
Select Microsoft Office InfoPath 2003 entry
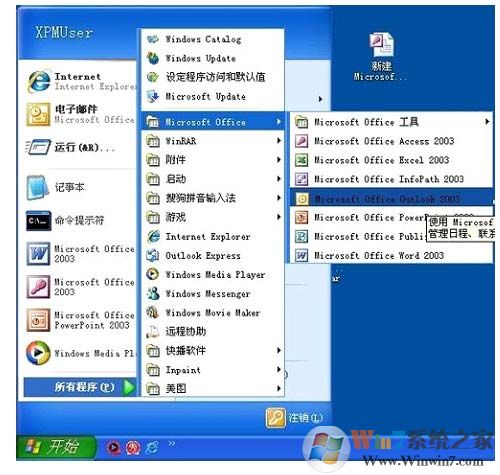click(x=391, y=179)
